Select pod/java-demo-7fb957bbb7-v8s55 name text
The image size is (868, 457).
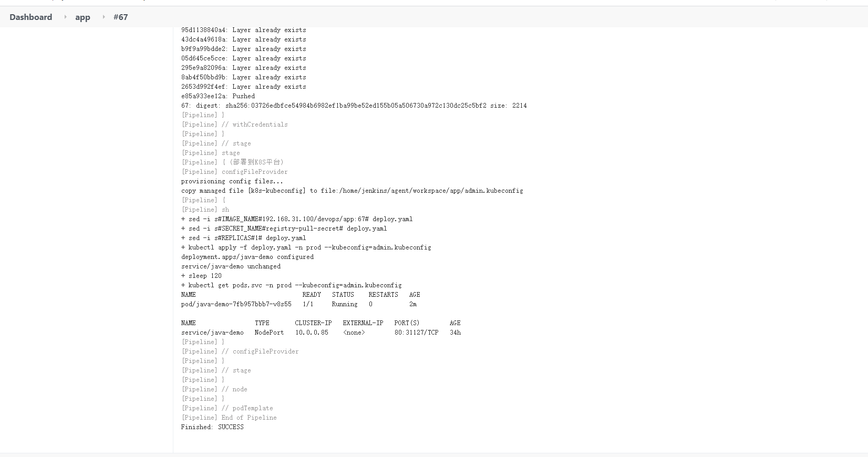click(236, 304)
